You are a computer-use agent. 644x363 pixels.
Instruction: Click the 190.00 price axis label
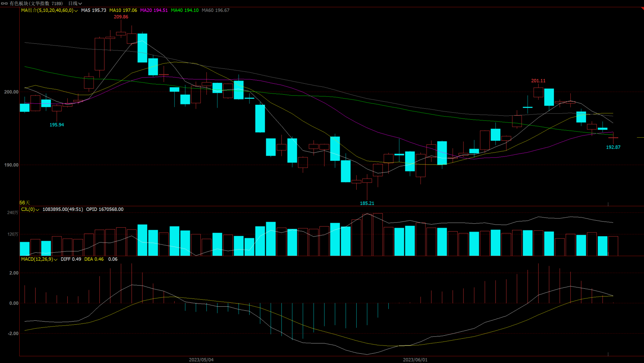(11, 165)
